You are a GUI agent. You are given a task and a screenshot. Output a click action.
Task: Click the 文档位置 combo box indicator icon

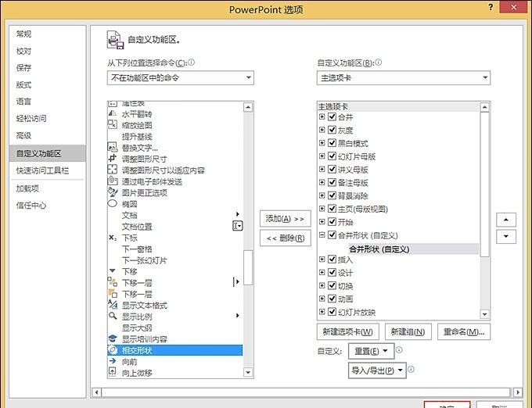238,226
